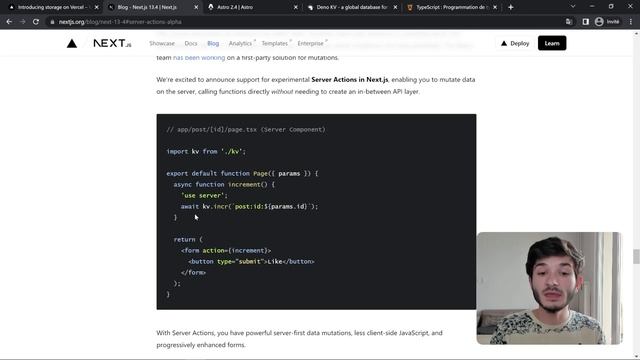The height and width of the screenshot is (360, 640).
Task: Click the browser Forward arrow
Action: (22, 22)
